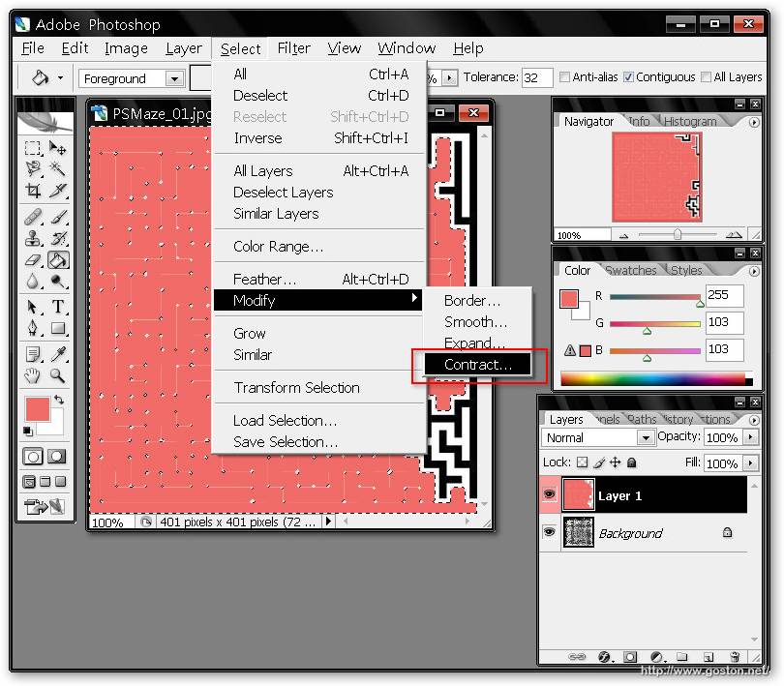784x686 pixels.
Task: Open the Layers panel options menu
Action: [753, 420]
